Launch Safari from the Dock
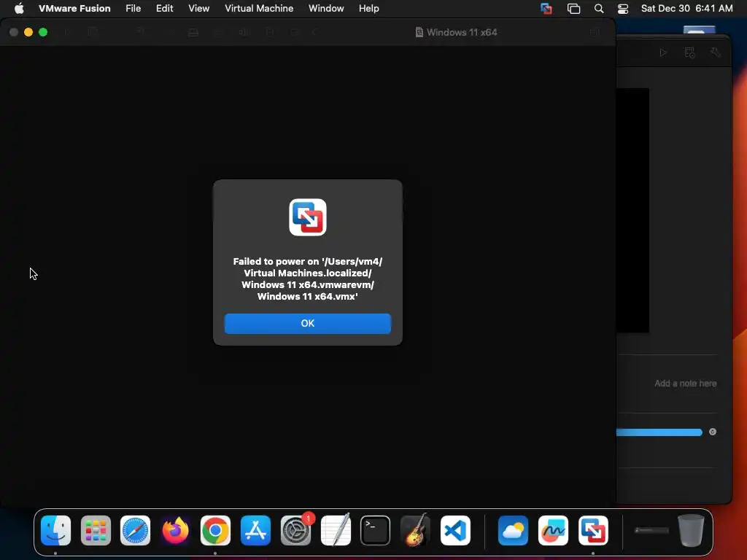 coord(135,530)
